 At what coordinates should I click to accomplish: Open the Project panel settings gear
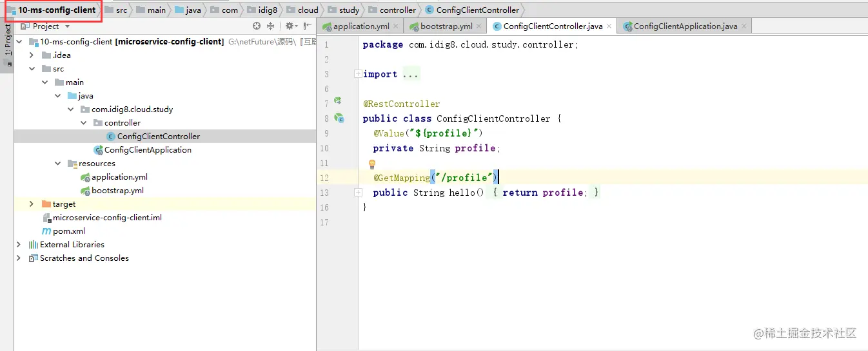click(290, 26)
